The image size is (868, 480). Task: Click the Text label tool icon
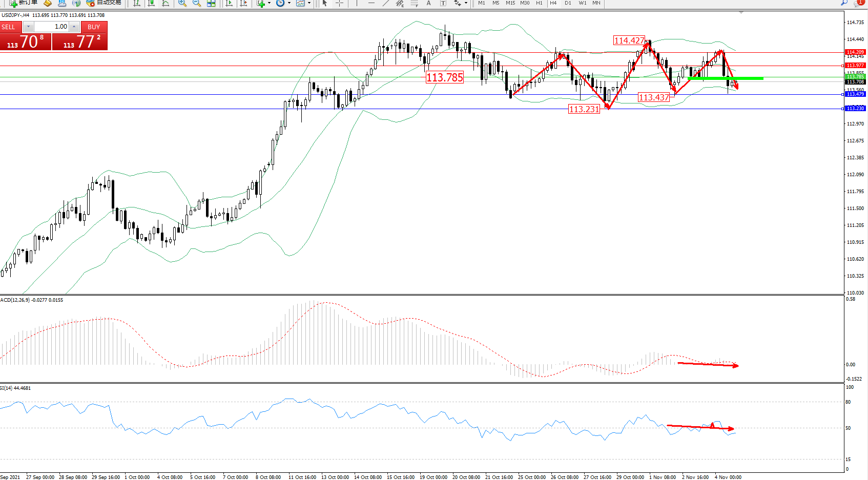pos(443,3)
